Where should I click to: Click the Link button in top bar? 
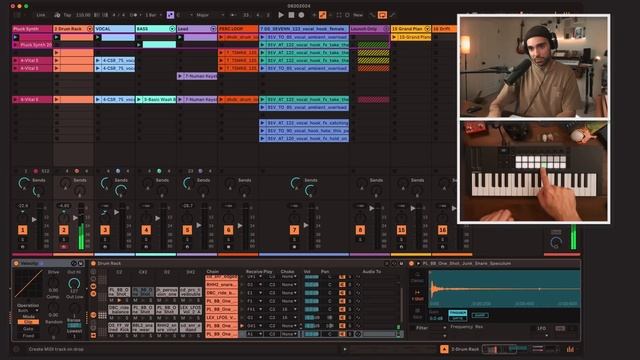[x=41, y=15]
